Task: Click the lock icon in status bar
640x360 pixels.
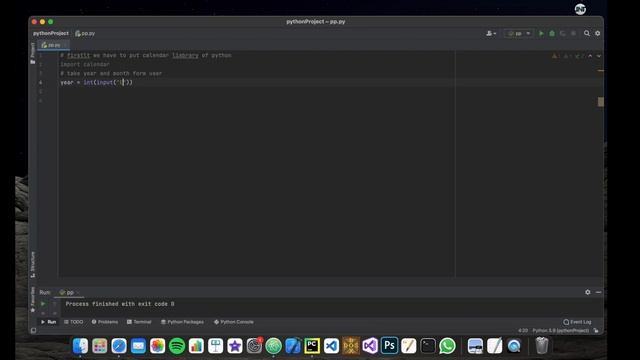Action: click(x=596, y=331)
